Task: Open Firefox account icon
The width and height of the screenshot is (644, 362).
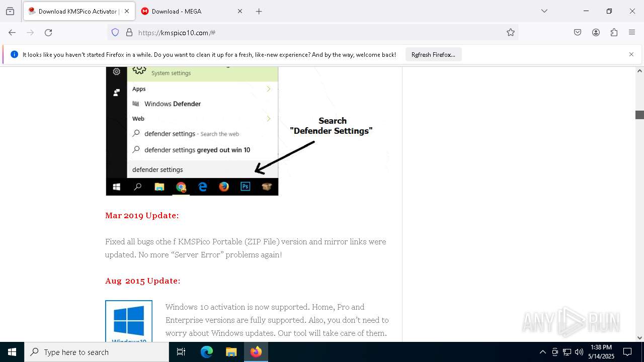Action: (x=596, y=32)
